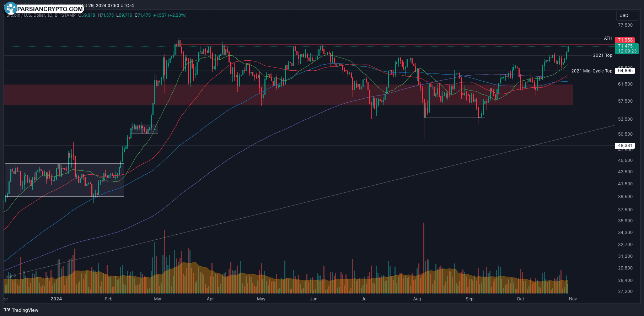Click 53,500 on the price scale
The width and height of the screenshot is (644, 316).
point(626,119)
